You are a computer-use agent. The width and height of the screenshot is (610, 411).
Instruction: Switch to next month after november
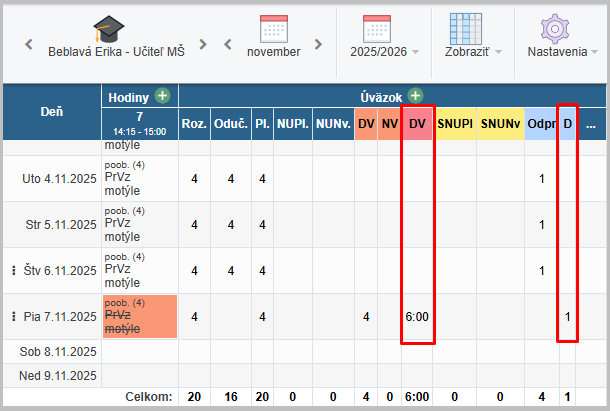(x=318, y=45)
